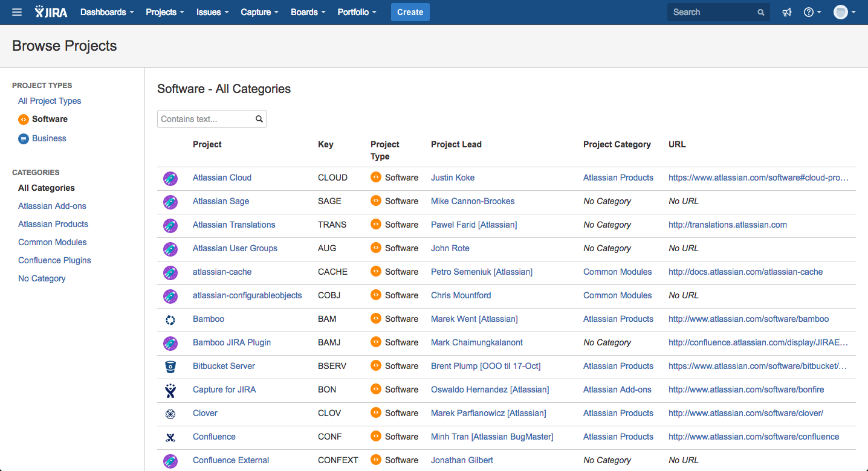868x471 pixels.
Task: Click the TRANS project key cell
Action: coord(332,225)
